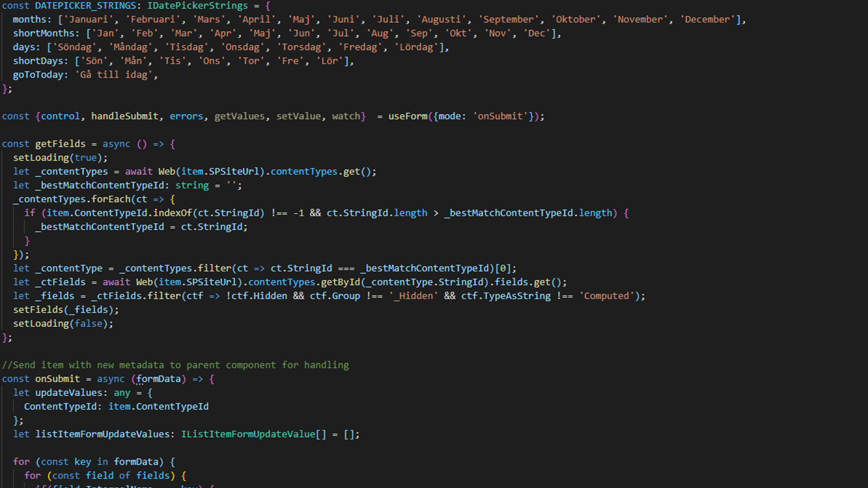
Task: Click the handleSubmit identifier
Action: pyautogui.click(x=125, y=116)
